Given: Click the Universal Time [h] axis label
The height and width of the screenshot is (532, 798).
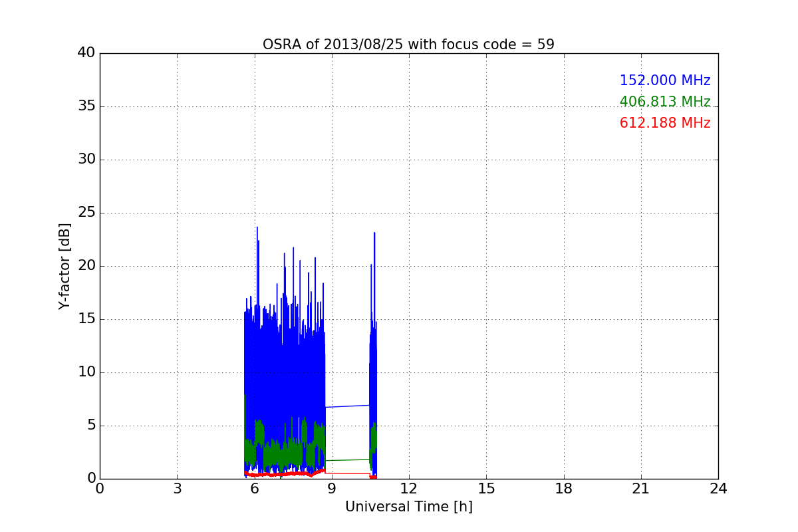Looking at the screenshot, I should pyautogui.click(x=408, y=507).
